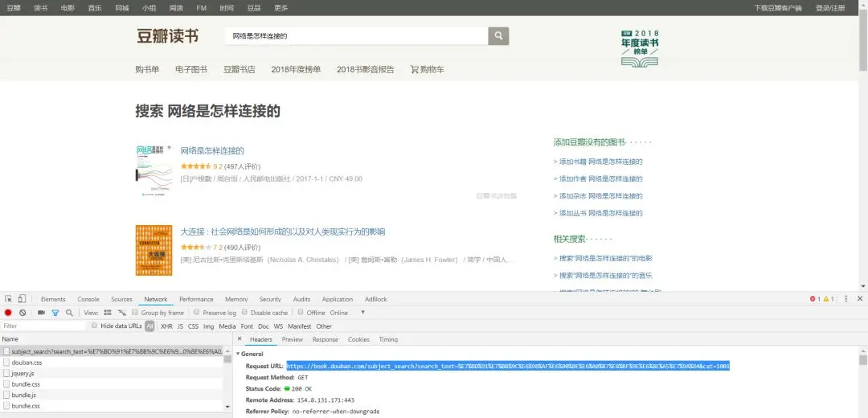This screenshot has height=418, width=868.
Task: Toggle capture screenshots camera icon
Action: pyautogui.click(x=41, y=313)
